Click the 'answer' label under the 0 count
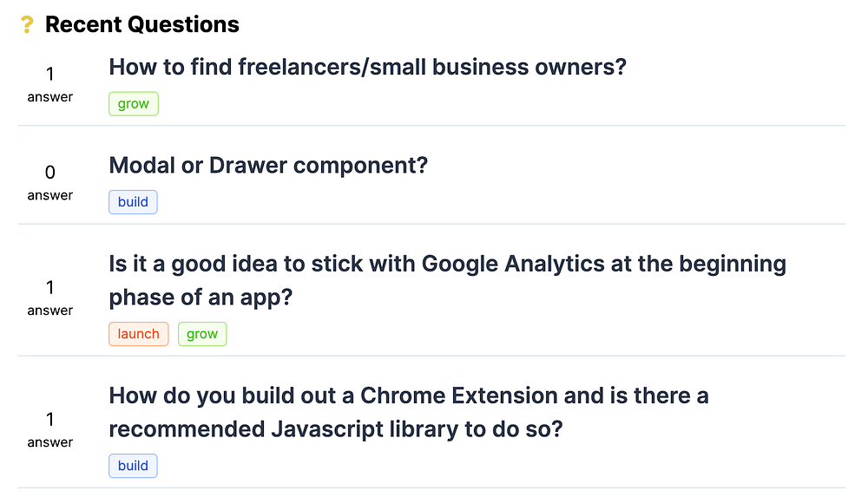The image size is (868, 497). (50, 195)
